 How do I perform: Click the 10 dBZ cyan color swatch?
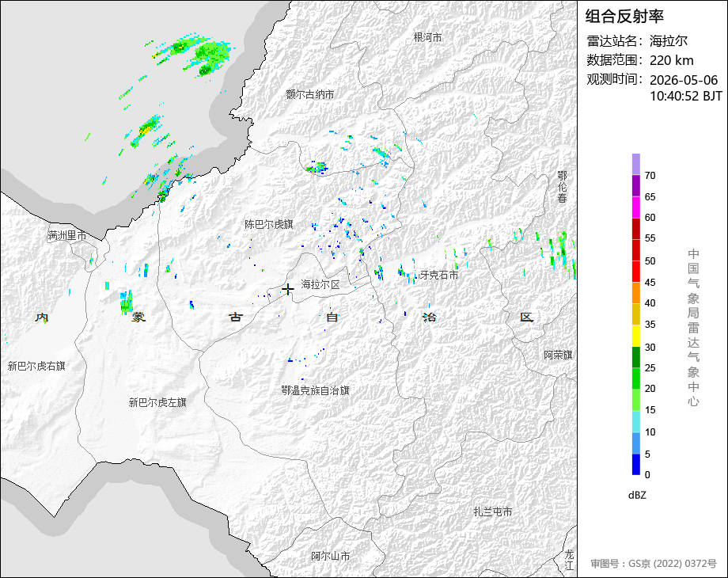[x=636, y=421]
